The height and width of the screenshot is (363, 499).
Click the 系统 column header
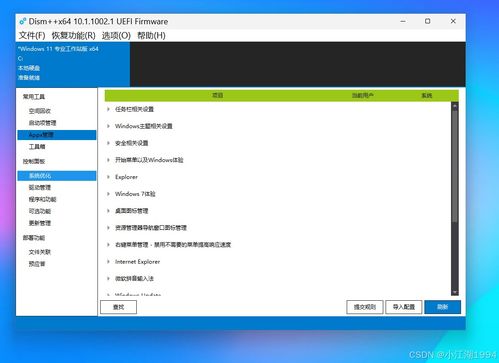tap(427, 96)
